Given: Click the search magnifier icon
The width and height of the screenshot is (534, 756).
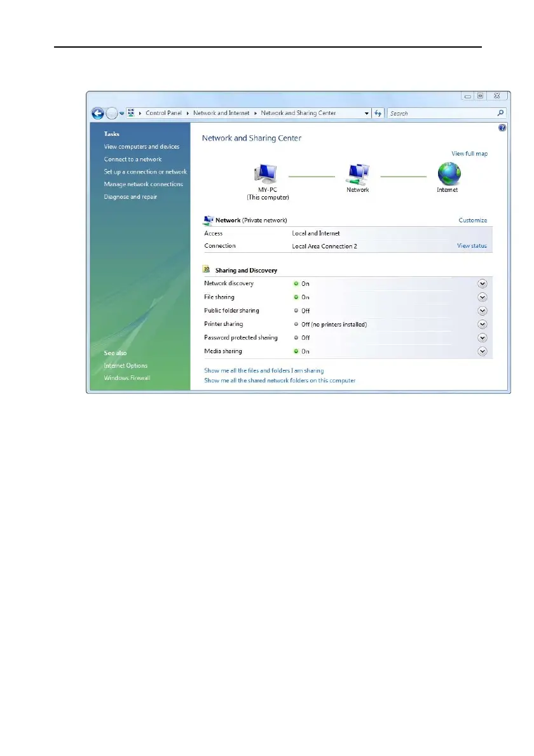Looking at the screenshot, I should pos(500,113).
